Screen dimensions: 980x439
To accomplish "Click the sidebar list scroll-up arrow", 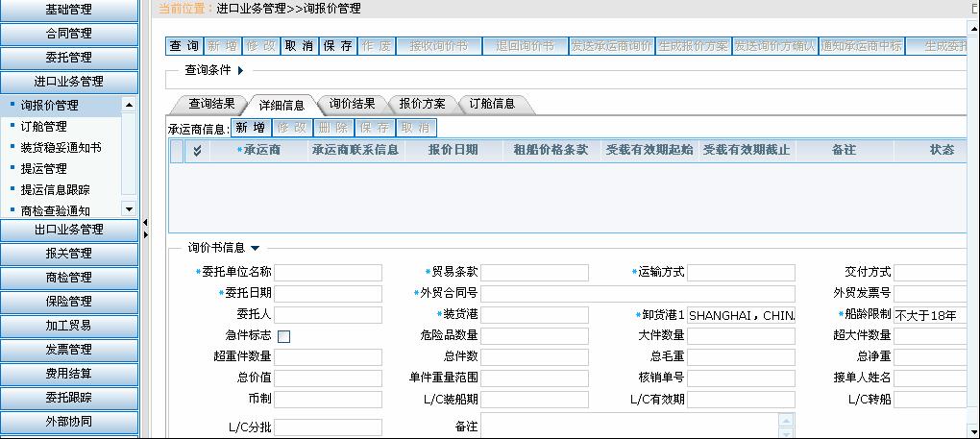I will tap(129, 105).
